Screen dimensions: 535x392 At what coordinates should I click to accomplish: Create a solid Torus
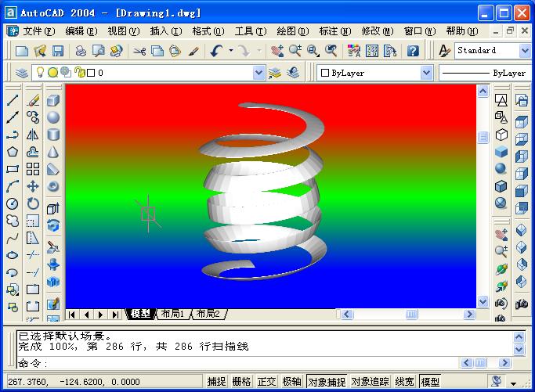click(53, 186)
